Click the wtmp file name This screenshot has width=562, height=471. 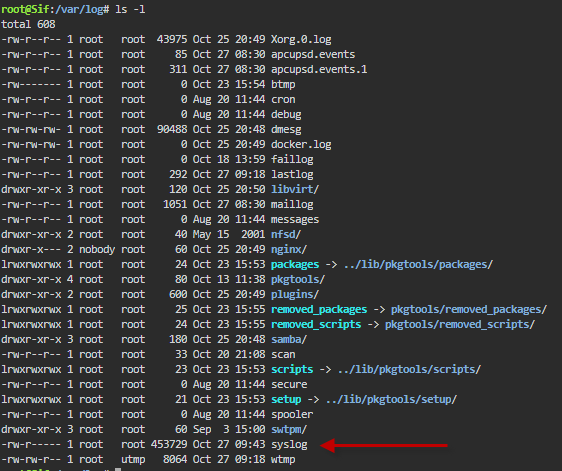click(283, 460)
